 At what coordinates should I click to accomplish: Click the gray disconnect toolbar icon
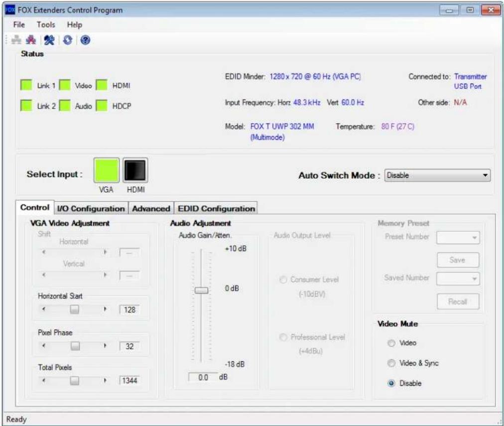coord(16,40)
